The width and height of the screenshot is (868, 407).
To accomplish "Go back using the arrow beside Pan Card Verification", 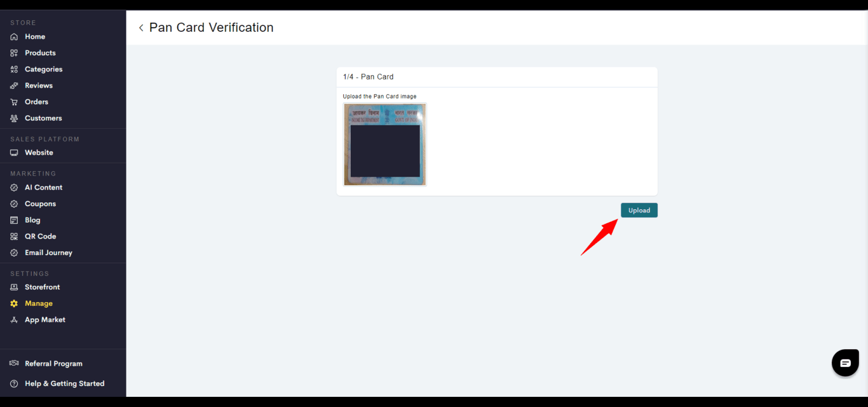I will point(141,28).
